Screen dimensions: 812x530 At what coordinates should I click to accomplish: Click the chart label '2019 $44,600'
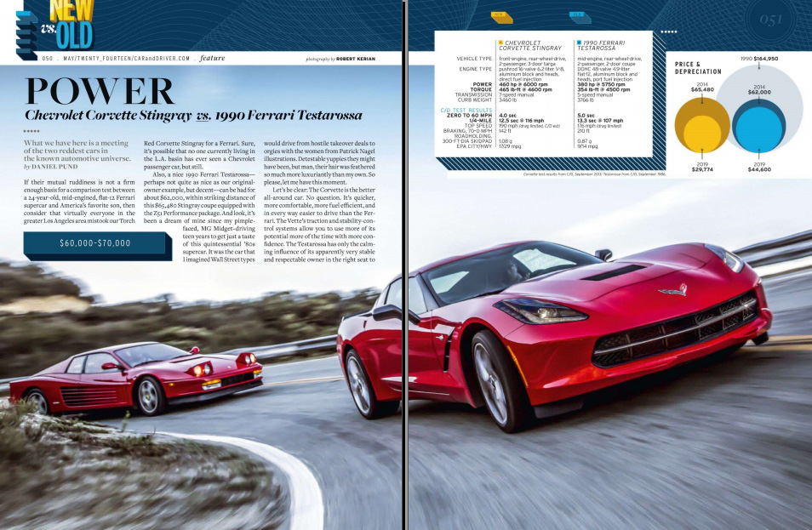pyautogui.click(x=759, y=167)
